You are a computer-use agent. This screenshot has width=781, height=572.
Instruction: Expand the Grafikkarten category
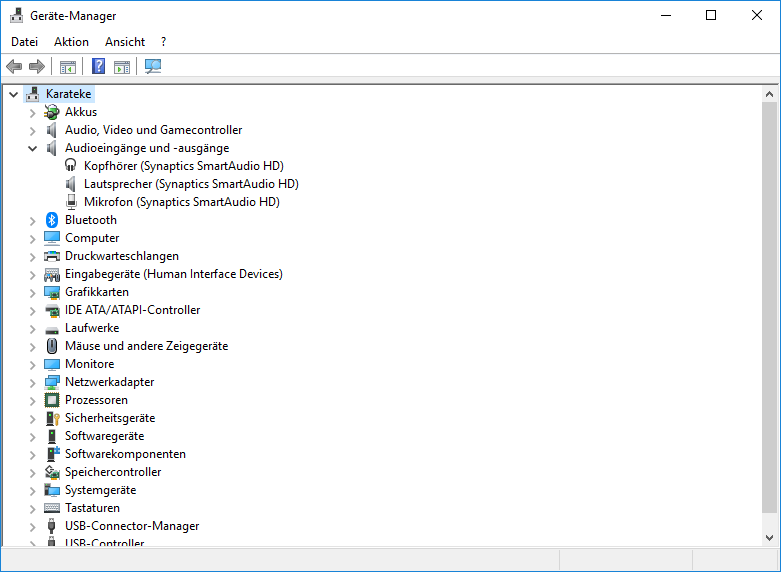(32, 292)
